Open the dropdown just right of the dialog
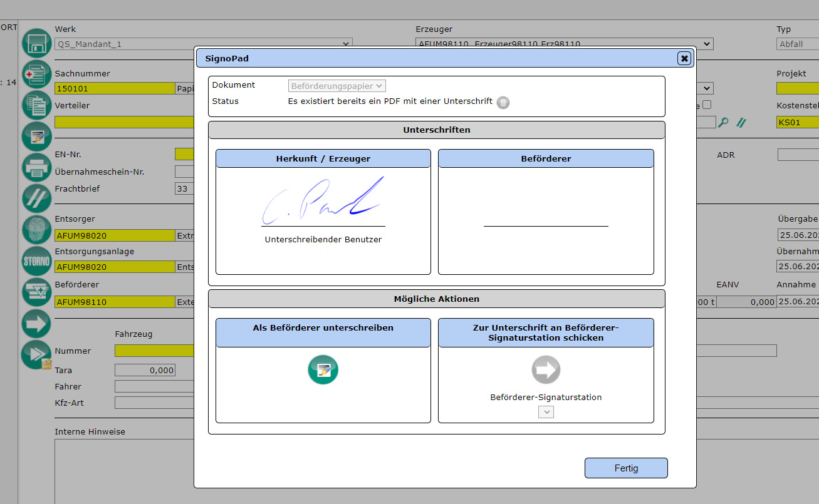 pyautogui.click(x=705, y=89)
